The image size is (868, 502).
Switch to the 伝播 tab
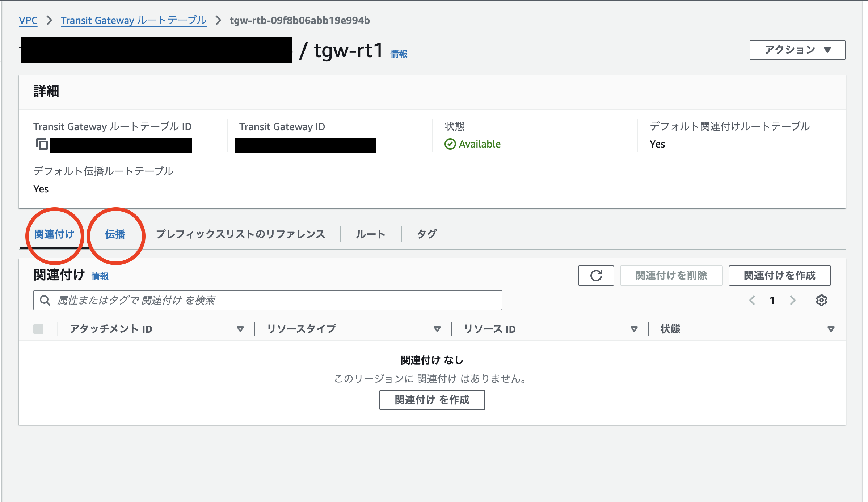[115, 234]
